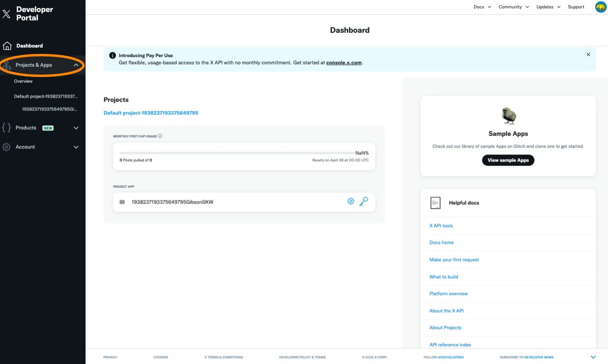Click the info icon in Pay Per Use banner
The width and height of the screenshot is (608, 364).
click(x=113, y=55)
